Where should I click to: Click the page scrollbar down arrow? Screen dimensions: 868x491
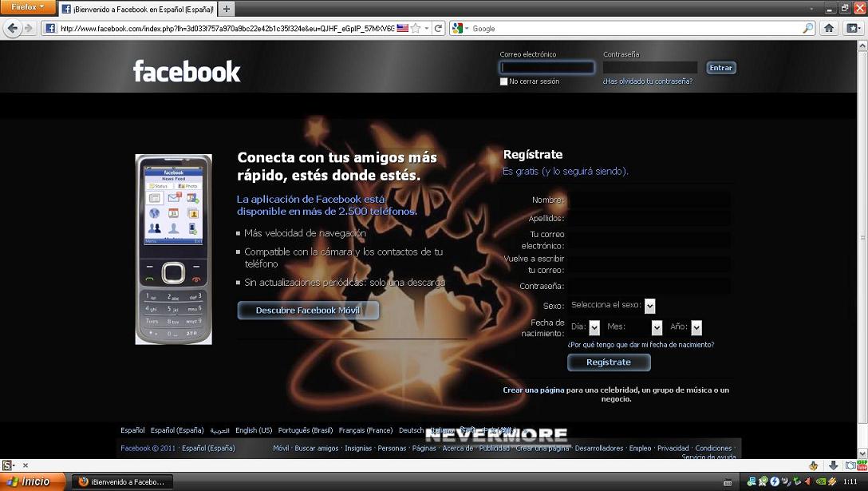pyautogui.click(x=862, y=453)
